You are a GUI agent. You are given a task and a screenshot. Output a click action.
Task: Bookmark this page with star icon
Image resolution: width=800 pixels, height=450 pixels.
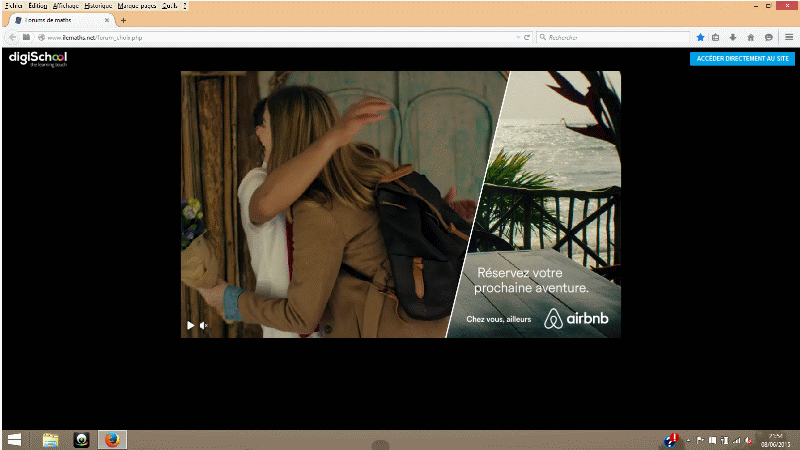700,37
